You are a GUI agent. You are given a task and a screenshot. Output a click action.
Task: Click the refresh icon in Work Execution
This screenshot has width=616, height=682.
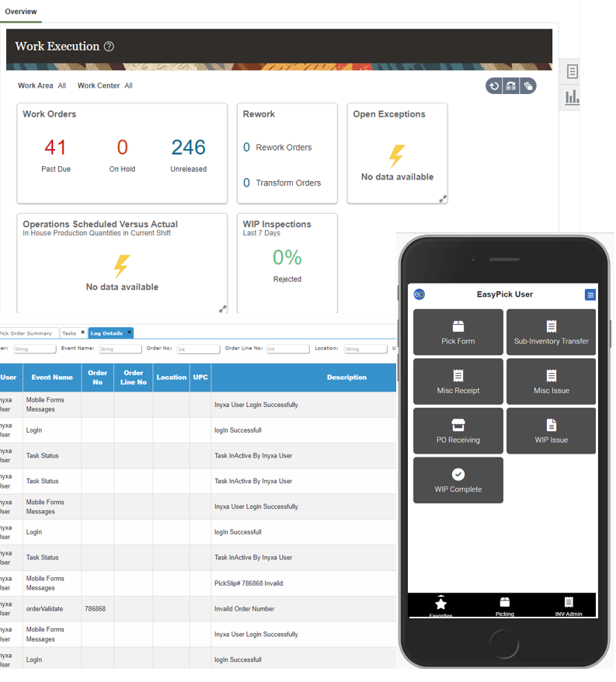[494, 86]
